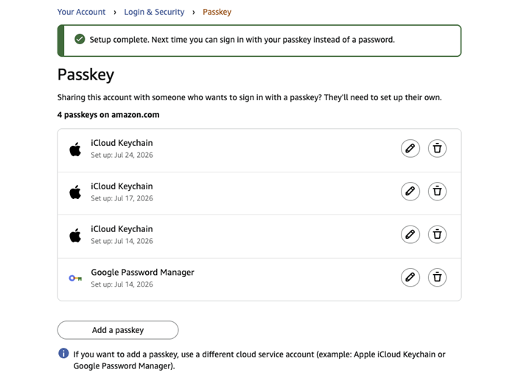Delete the iCloud Keychain passkey from Jul 14

click(x=437, y=234)
